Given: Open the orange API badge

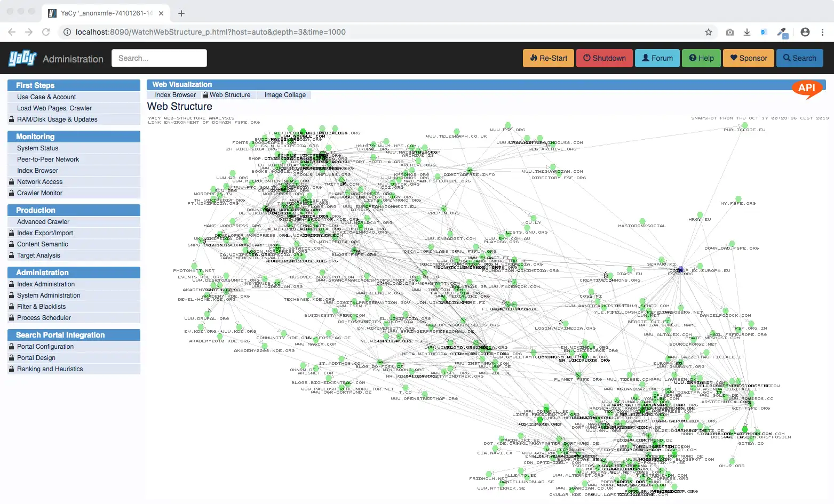Looking at the screenshot, I should [807, 89].
